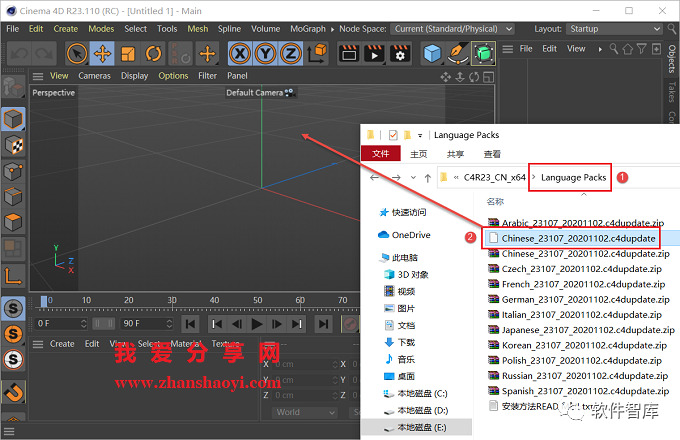Select Chinese_23107_20201102.c4dupdate file
The width and height of the screenshot is (680, 440).
(x=581, y=238)
